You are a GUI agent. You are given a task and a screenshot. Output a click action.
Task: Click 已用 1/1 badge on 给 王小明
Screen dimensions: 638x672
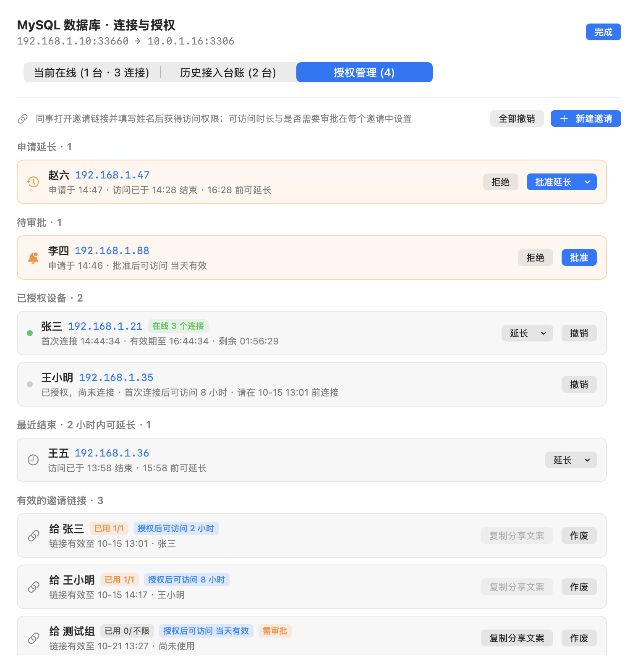click(120, 580)
